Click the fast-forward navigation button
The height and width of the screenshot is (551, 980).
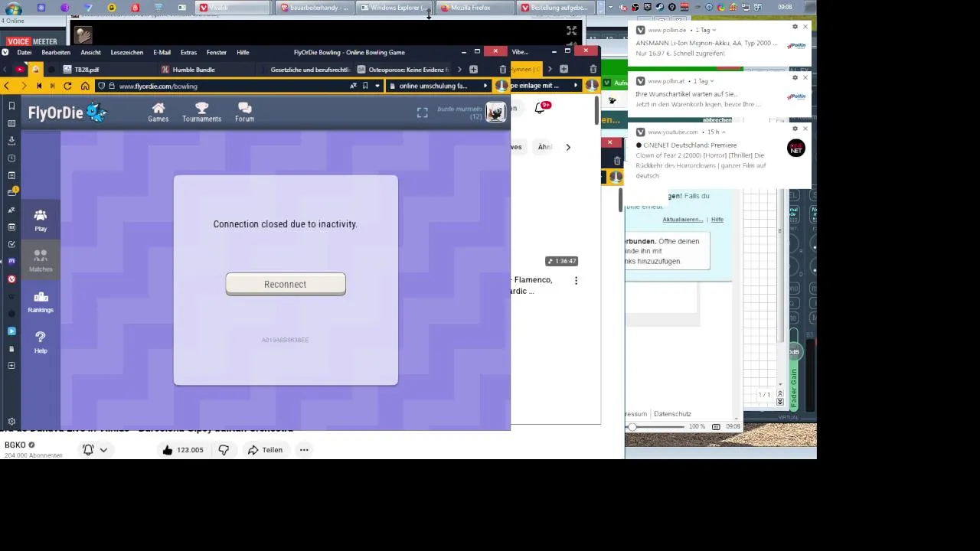(x=52, y=86)
